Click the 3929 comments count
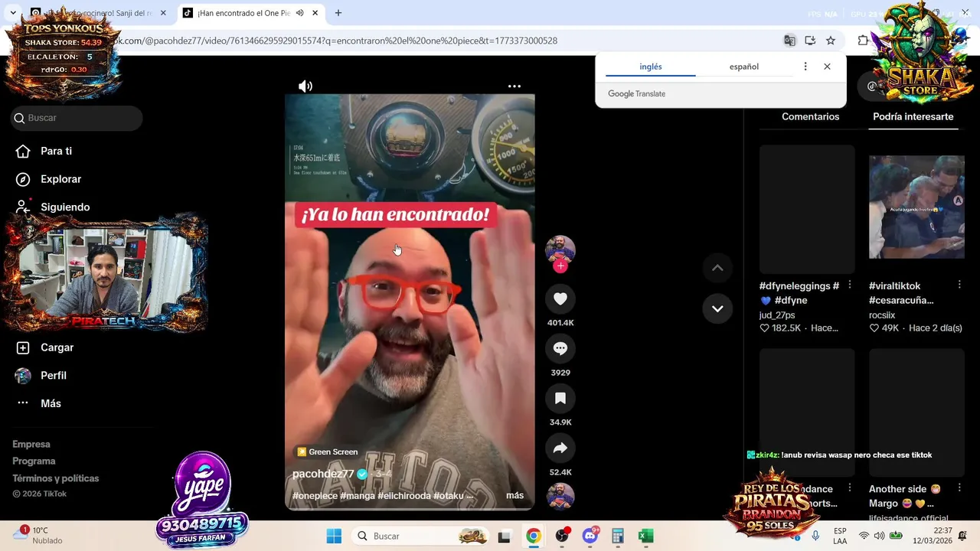Viewport: 980px width, 551px height. pyautogui.click(x=560, y=373)
